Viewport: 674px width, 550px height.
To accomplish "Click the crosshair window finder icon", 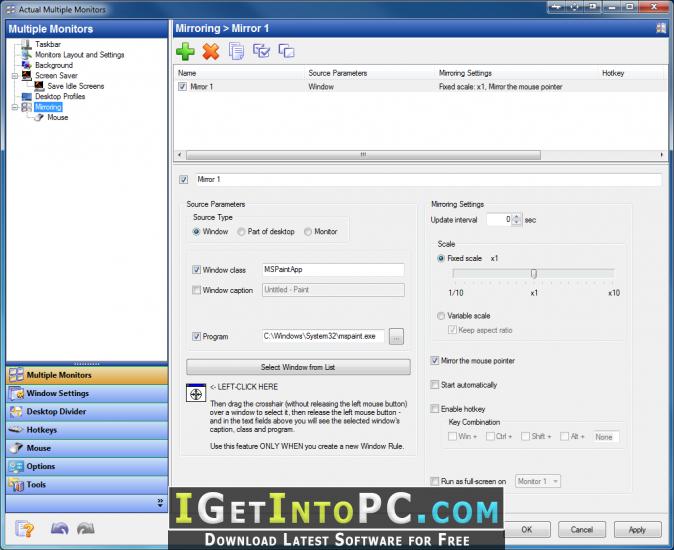I will (x=196, y=393).
